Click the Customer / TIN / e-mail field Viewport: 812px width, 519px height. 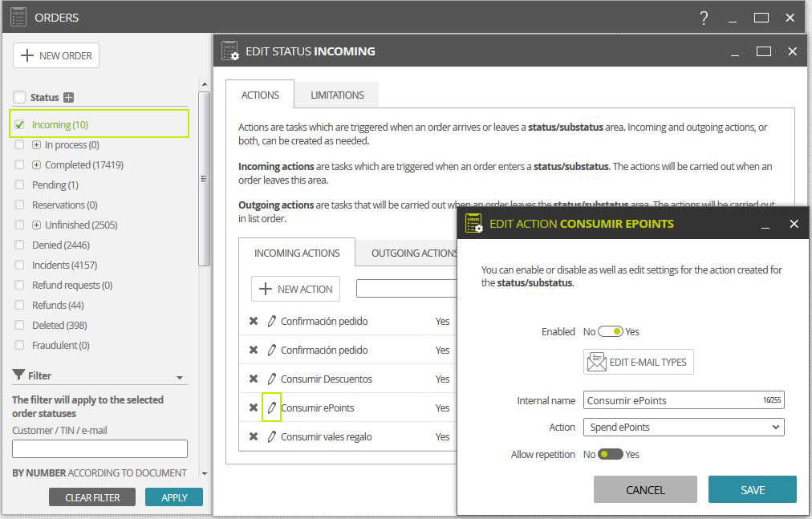[x=99, y=448]
